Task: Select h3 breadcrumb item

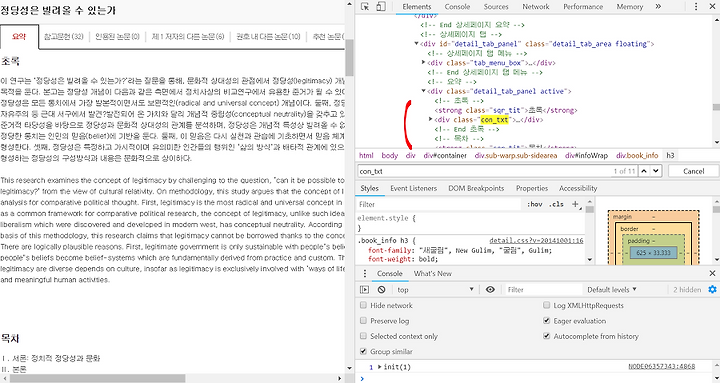Action: point(670,155)
